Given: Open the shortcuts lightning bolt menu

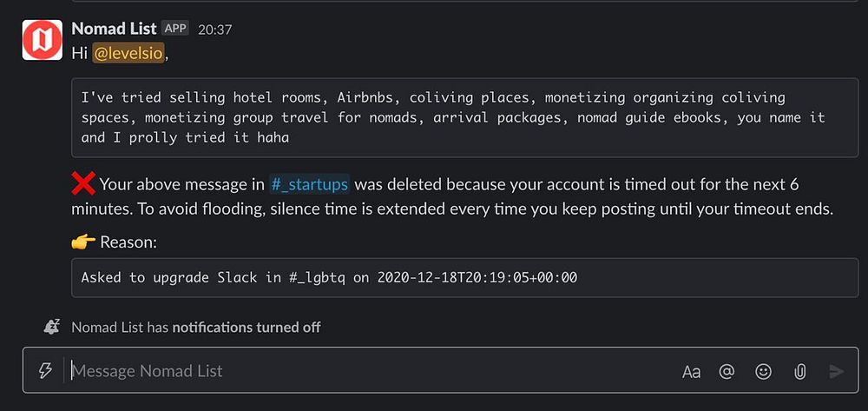Looking at the screenshot, I should (45, 371).
